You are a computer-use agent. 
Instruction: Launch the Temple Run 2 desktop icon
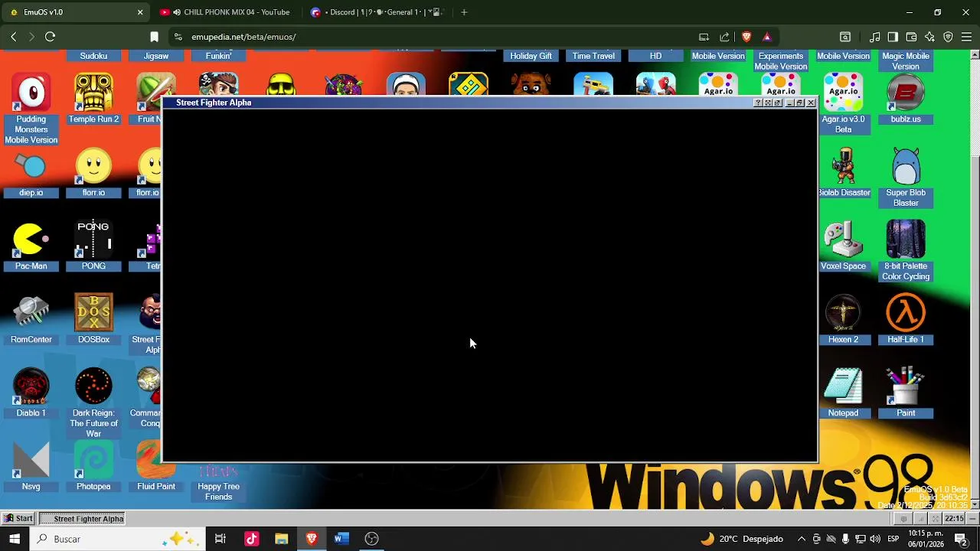click(93, 99)
